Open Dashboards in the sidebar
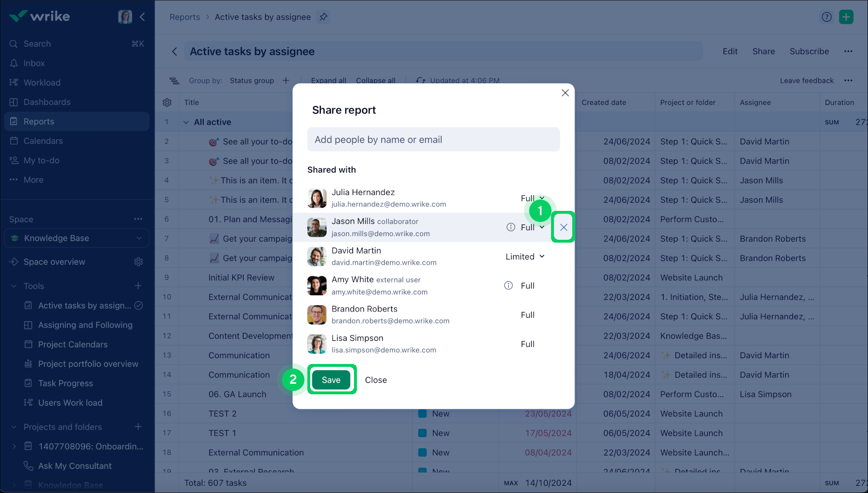 47,102
